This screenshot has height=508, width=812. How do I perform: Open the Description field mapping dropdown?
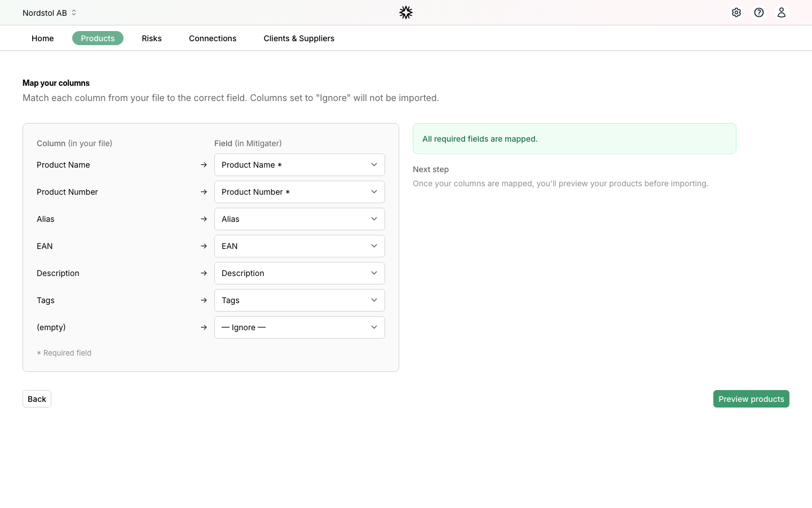299,273
